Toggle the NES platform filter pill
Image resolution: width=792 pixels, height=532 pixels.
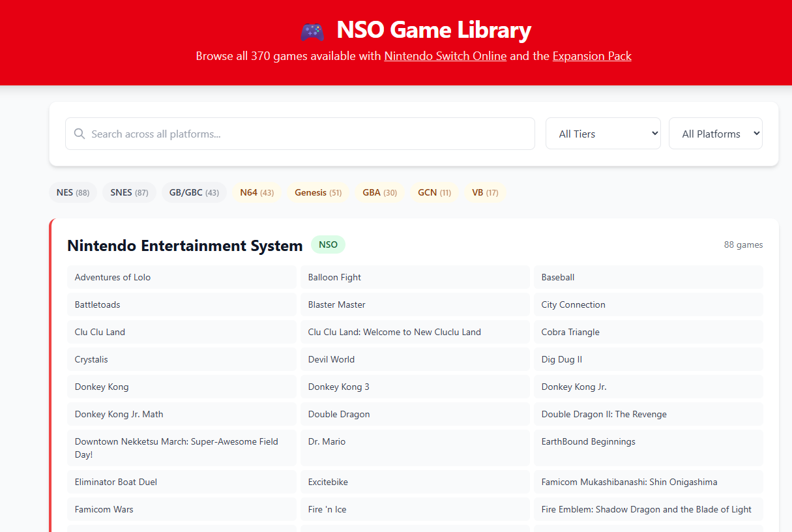[x=72, y=192]
